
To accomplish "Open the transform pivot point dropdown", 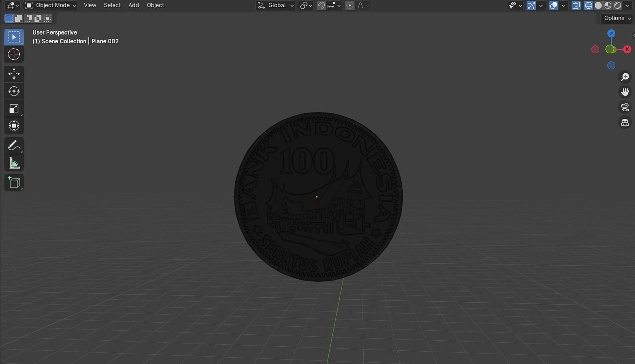I will (306, 5).
